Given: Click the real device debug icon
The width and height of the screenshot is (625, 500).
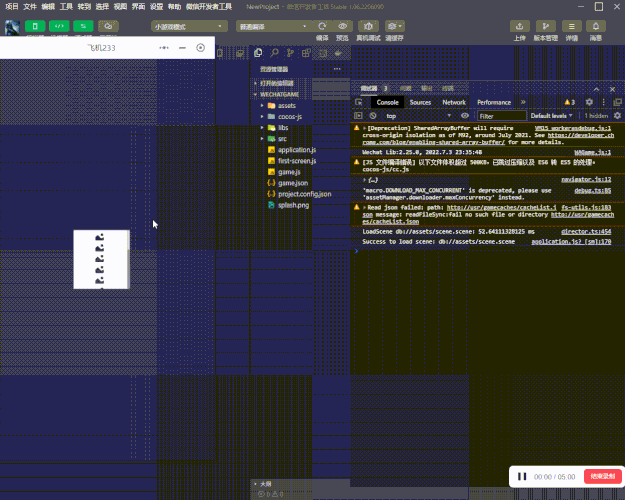Looking at the screenshot, I should (x=368, y=26).
